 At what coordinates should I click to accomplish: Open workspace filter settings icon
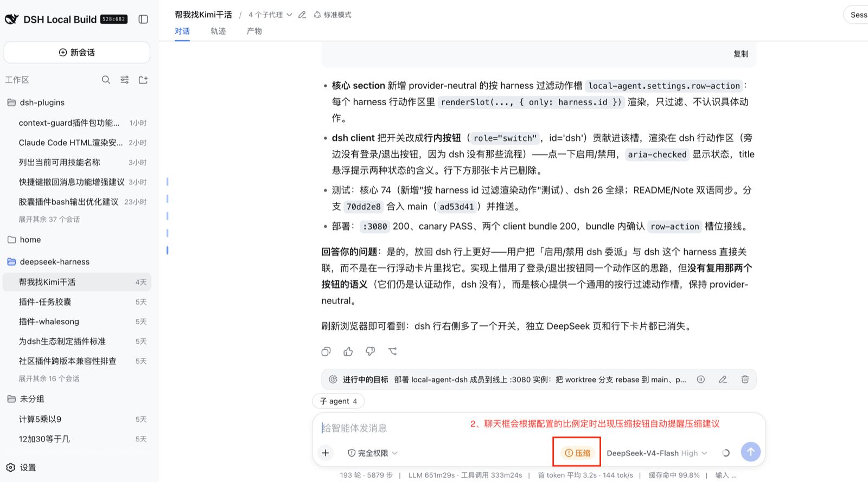(x=125, y=80)
